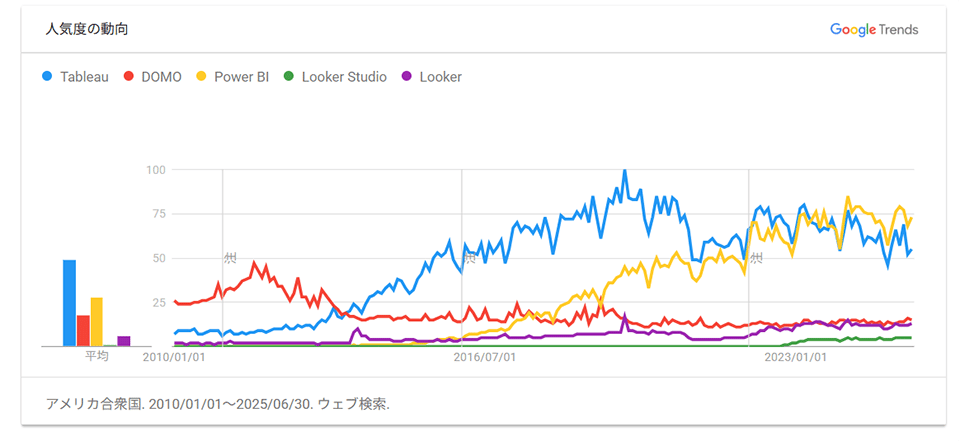Viewport: 960px width, 441px height.
Task: Open the note marker above 2016/07/01
Action: [468, 258]
